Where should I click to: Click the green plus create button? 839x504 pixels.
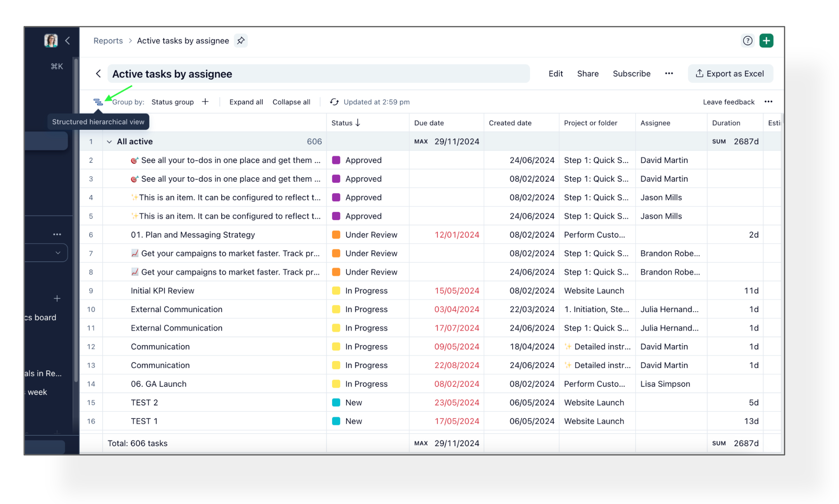(x=766, y=41)
